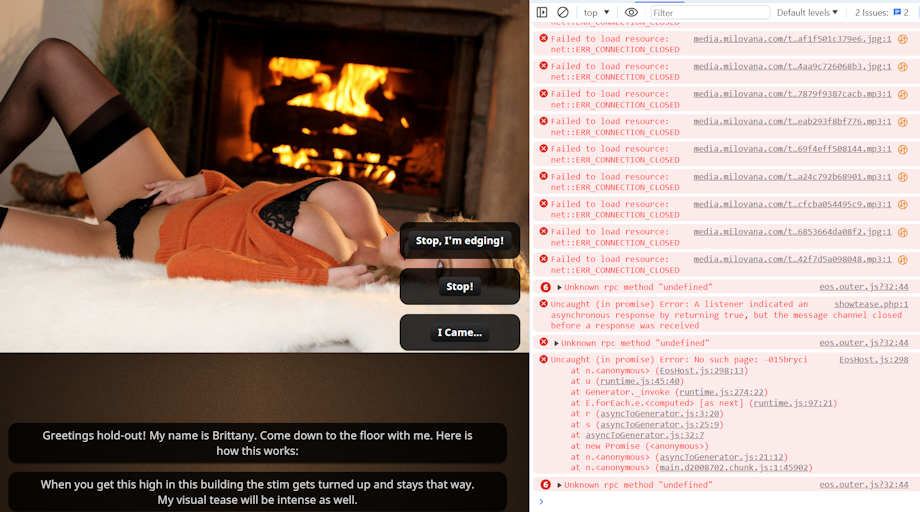
Task: Click the 'Stop!' button
Action: [x=459, y=287]
